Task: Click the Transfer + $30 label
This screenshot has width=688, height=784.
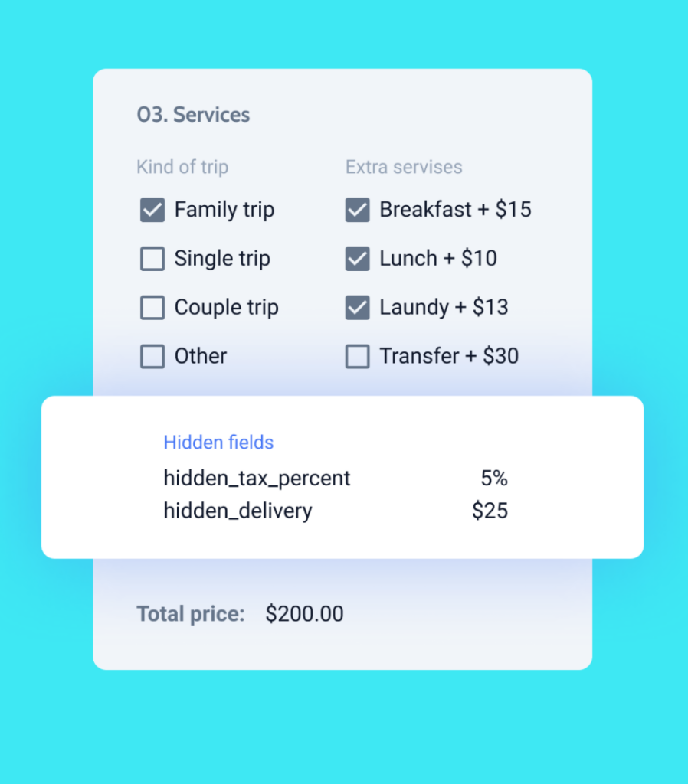Action: click(449, 357)
